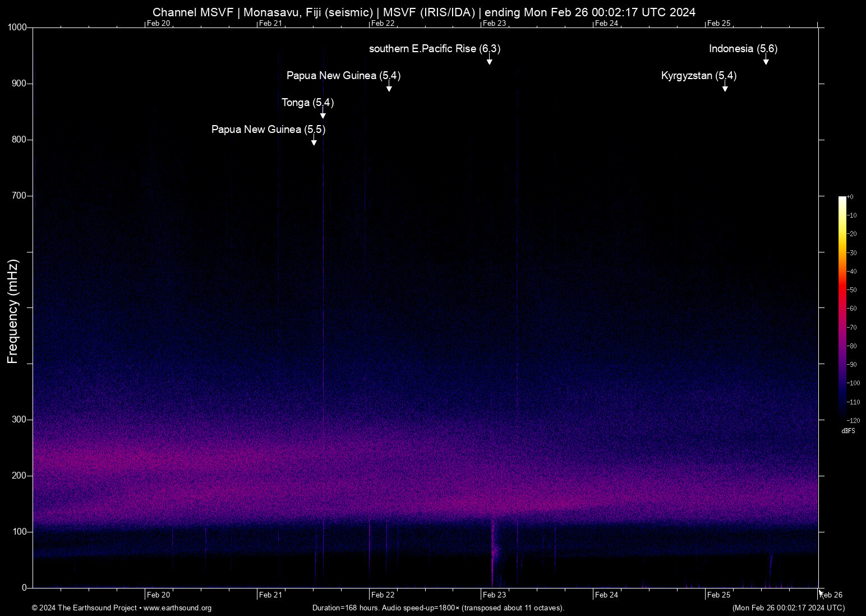Click the chart title Channel MSVF heading
Screen dimensions: 866x616
(424, 12)
